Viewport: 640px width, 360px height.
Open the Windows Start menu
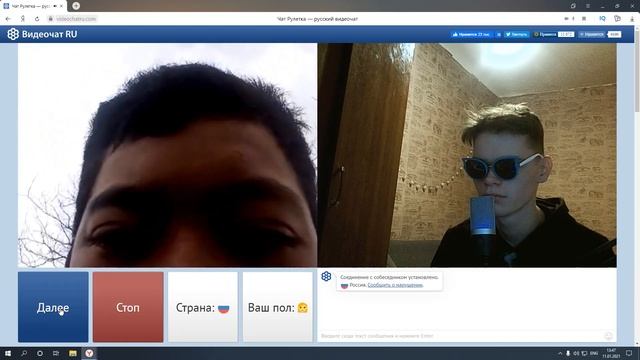click(x=8, y=353)
